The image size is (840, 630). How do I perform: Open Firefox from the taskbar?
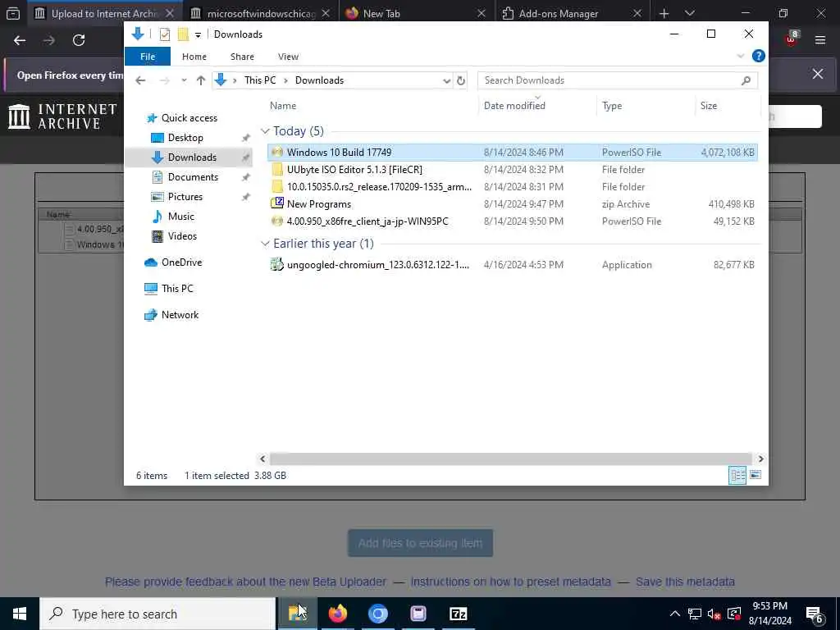click(337, 614)
